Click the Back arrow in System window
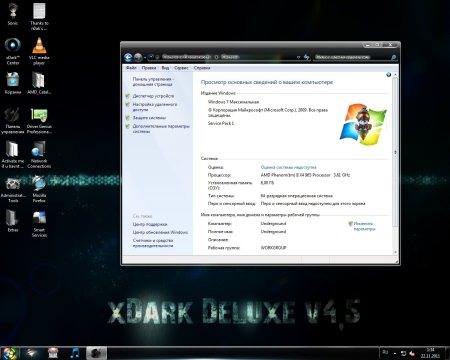Screen dimensions: 450x360 click(x=128, y=57)
